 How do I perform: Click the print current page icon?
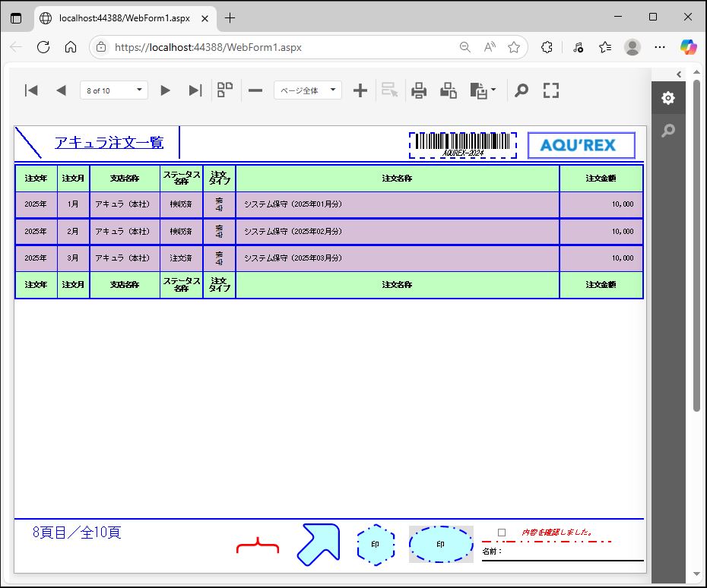449,90
